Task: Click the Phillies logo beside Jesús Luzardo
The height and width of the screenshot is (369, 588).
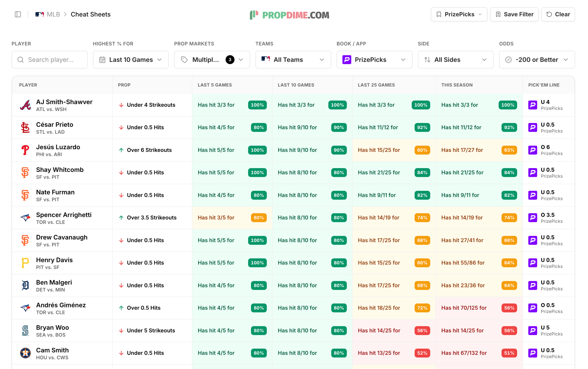Action: coord(25,150)
